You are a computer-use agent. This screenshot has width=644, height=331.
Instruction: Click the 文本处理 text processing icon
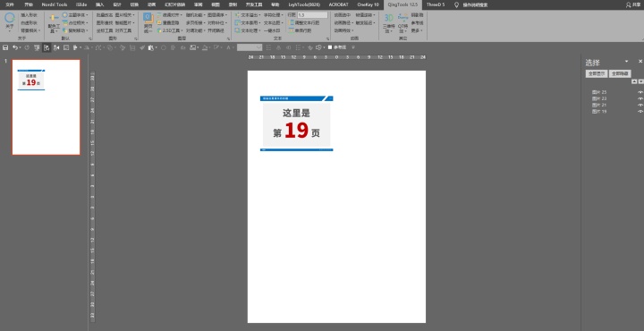[x=237, y=30]
